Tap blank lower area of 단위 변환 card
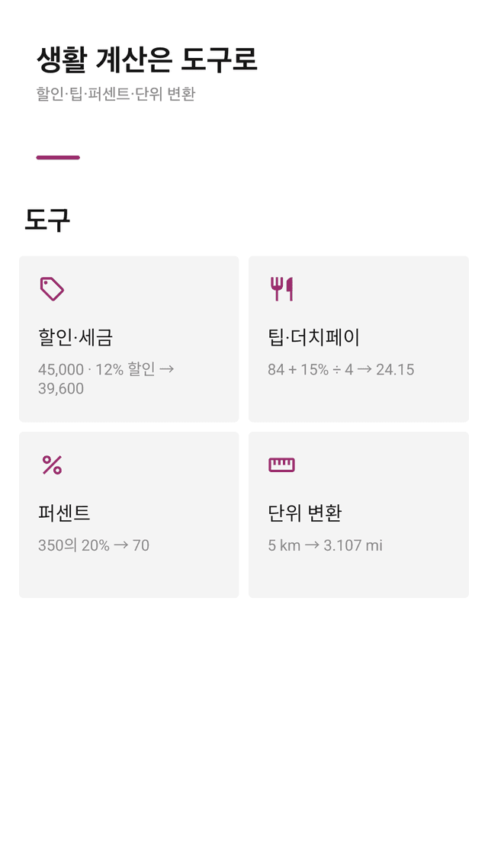Image resolution: width=488 pixels, height=868 pixels. click(358, 576)
